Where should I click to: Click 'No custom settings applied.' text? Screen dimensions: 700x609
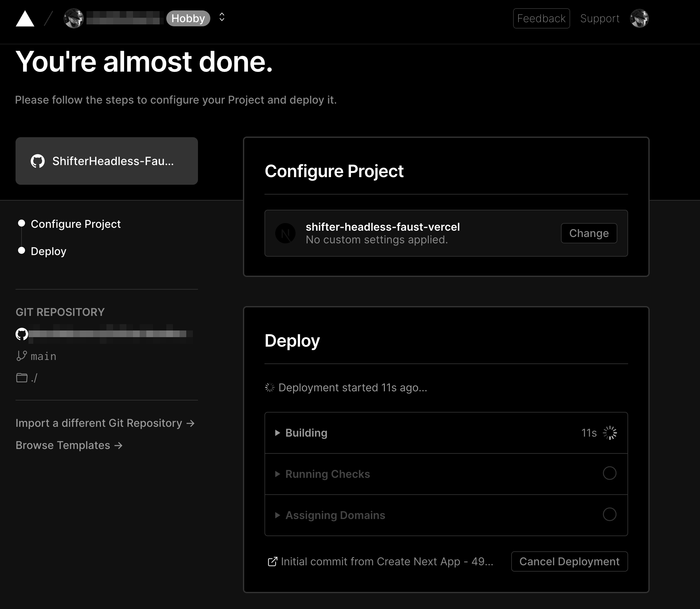(377, 240)
